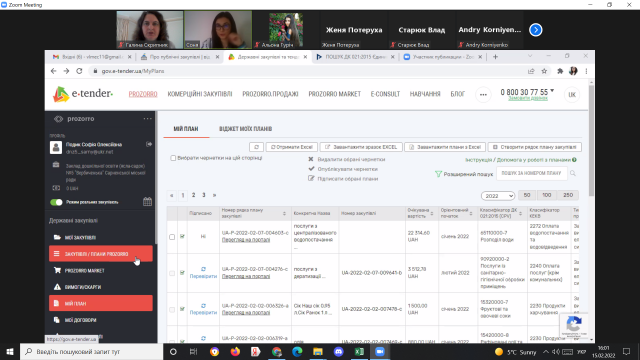
Task: Click the browser address bar
Action: pos(306,71)
